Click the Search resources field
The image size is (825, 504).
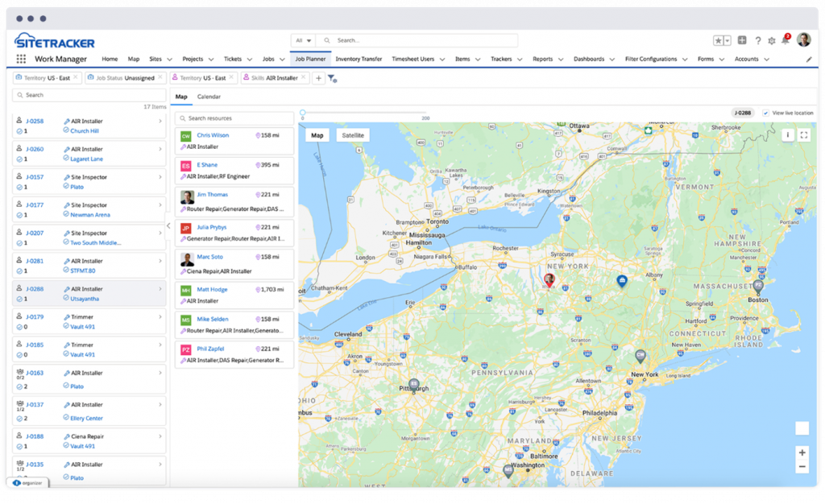[x=234, y=118]
